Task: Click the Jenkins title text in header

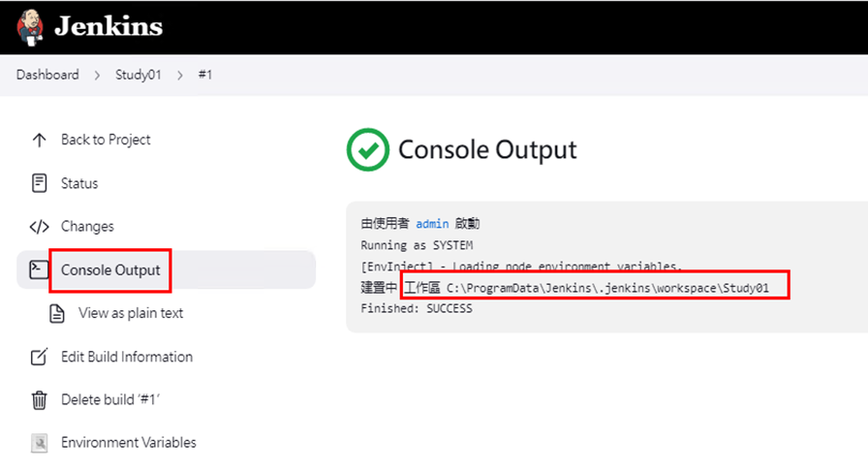Action: [x=108, y=26]
